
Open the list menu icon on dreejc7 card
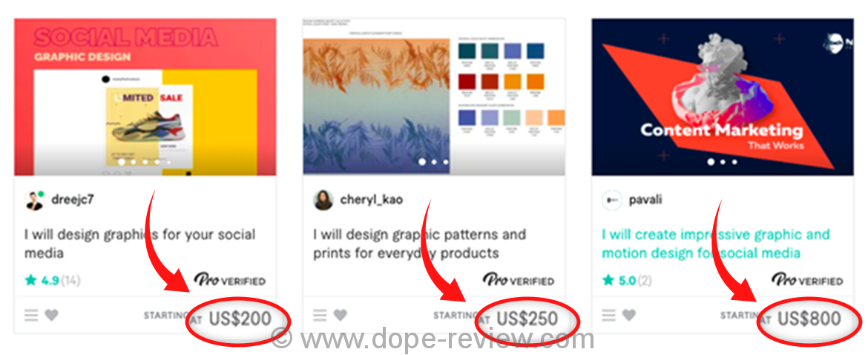coord(32,315)
